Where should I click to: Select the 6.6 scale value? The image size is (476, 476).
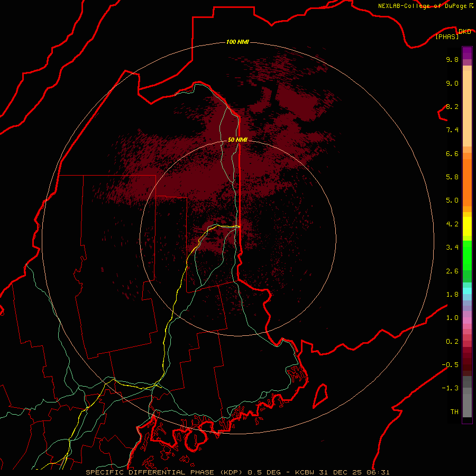[x=452, y=153]
